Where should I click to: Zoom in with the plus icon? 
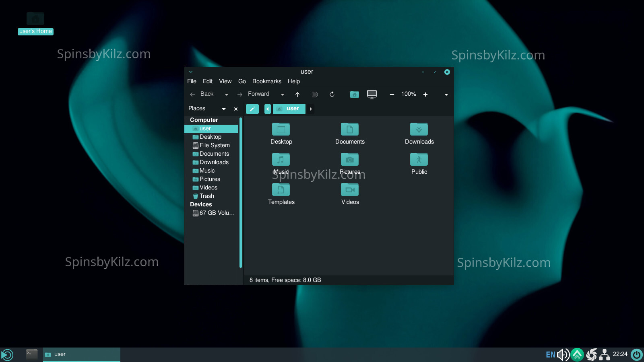pyautogui.click(x=425, y=95)
